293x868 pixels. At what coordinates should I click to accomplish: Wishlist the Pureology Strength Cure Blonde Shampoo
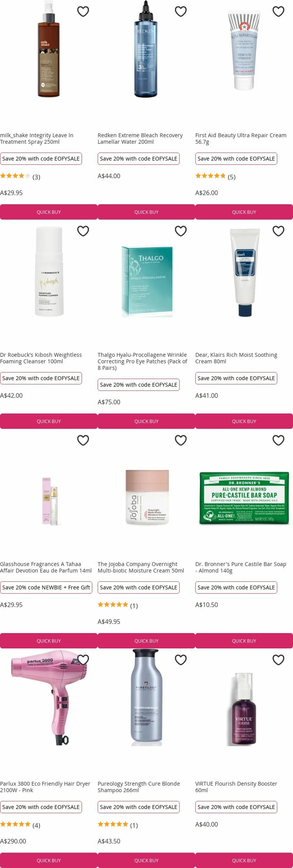(181, 660)
